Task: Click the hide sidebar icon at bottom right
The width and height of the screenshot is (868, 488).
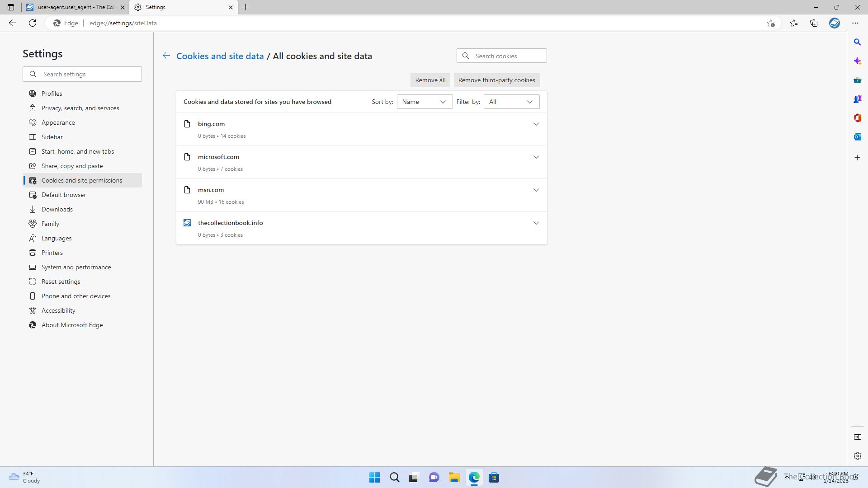Action: 857,437
